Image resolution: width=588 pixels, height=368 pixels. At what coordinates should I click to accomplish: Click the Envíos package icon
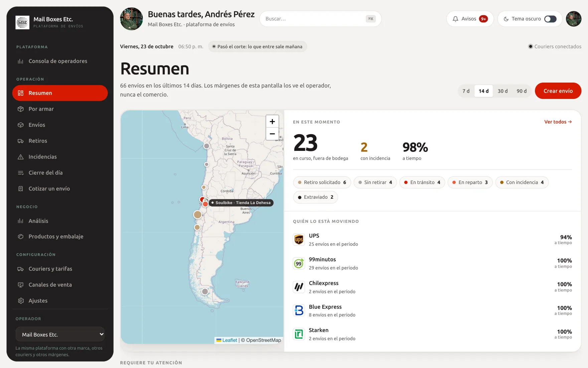(x=21, y=125)
